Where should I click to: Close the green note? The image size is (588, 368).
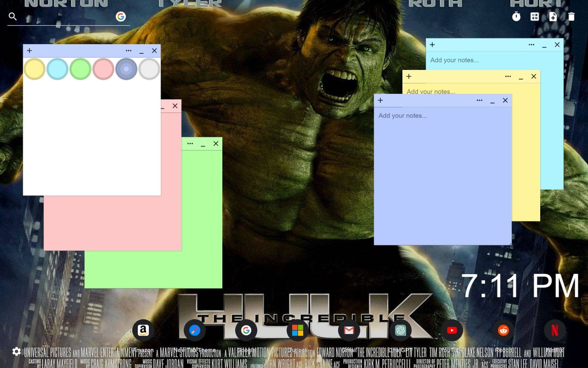coord(216,144)
